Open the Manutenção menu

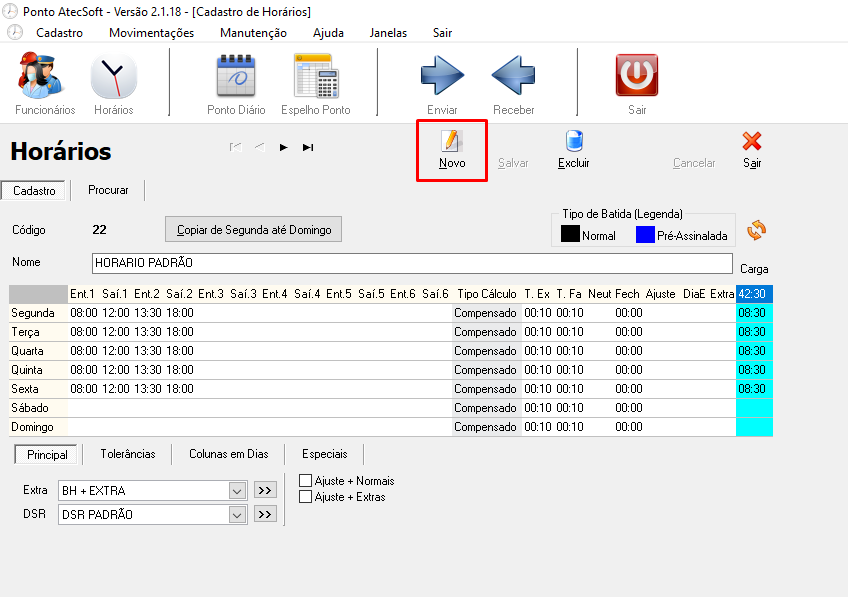(x=253, y=32)
